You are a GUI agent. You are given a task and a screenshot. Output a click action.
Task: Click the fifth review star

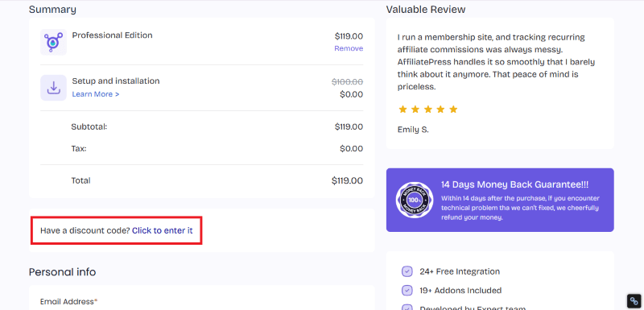point(453,110)
